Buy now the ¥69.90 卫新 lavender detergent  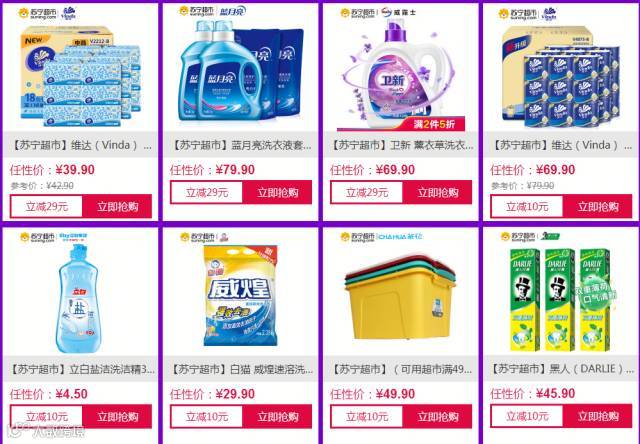(437, 193)
